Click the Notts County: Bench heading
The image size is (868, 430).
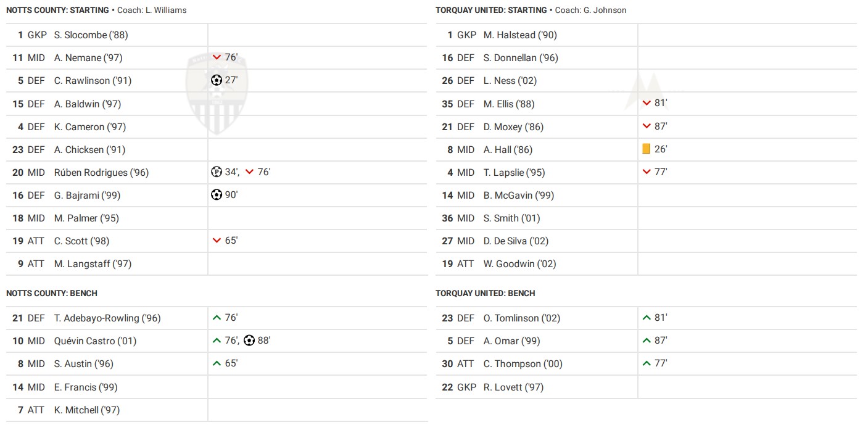(x=52, y=293)
